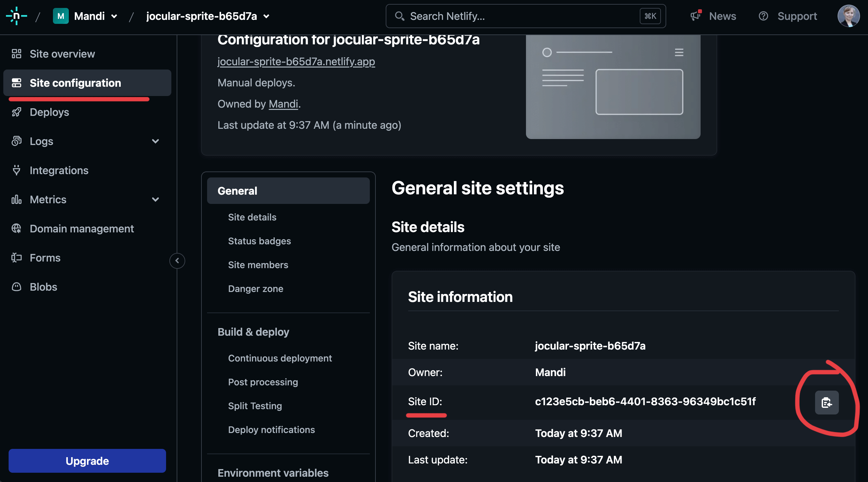Expand the Metrics submenu chevron

pos(155,200)
